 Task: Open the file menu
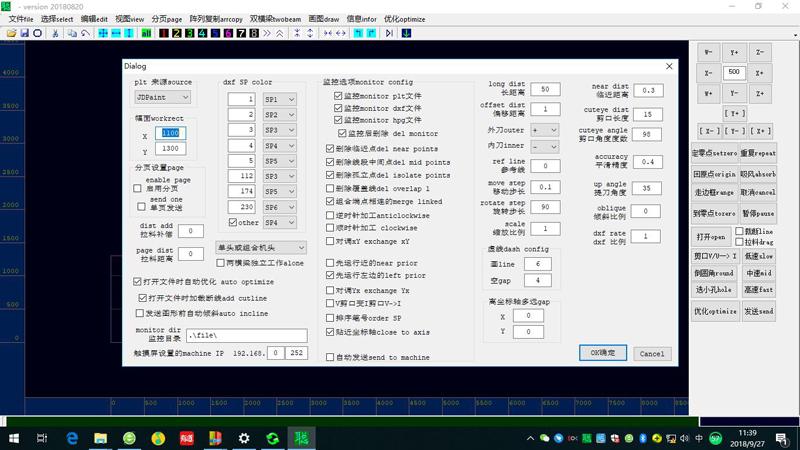(21, 19)
